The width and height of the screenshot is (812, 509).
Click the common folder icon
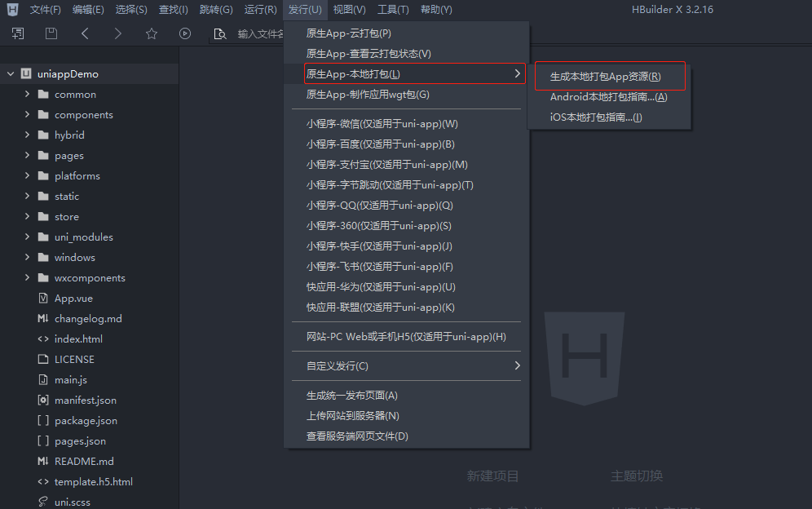(x=43, y=95)
